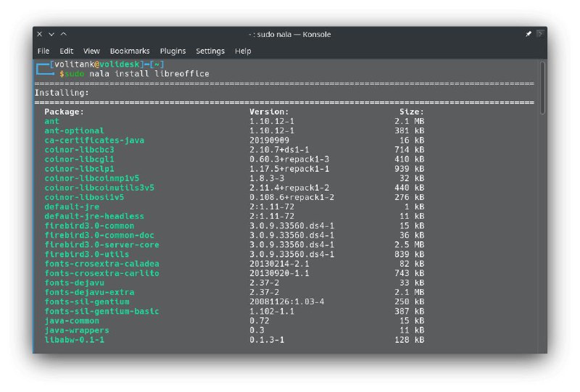The image size is (580, 392).
Task: Click the 'volitank@volidesk' prompt text
Action: (x=97, y=64)
